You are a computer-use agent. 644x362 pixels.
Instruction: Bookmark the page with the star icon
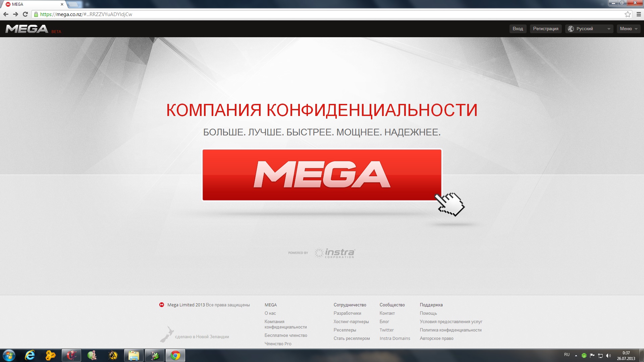pyautogui.click(x=628, y=14)
